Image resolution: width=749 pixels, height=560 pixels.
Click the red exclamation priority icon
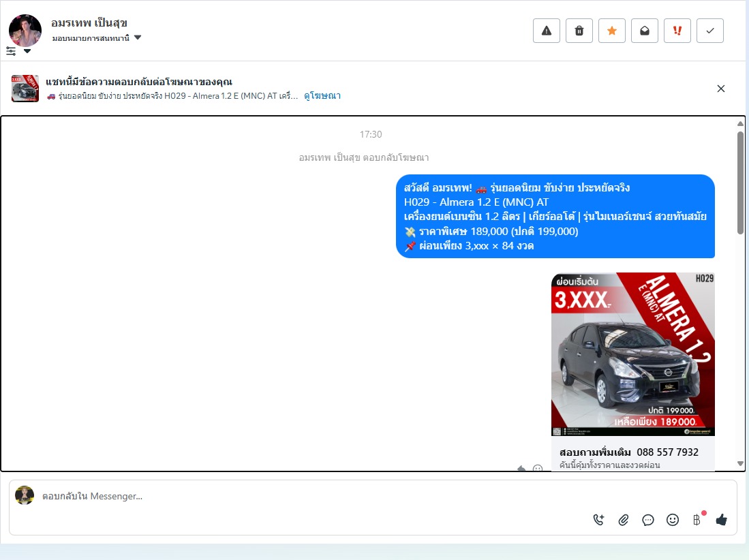[677, 31]
